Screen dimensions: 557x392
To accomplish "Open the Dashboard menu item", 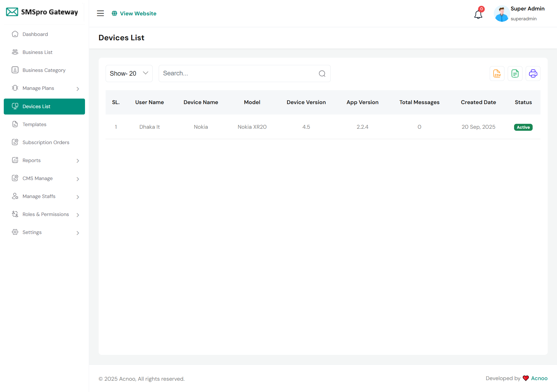I will [35, 34].
